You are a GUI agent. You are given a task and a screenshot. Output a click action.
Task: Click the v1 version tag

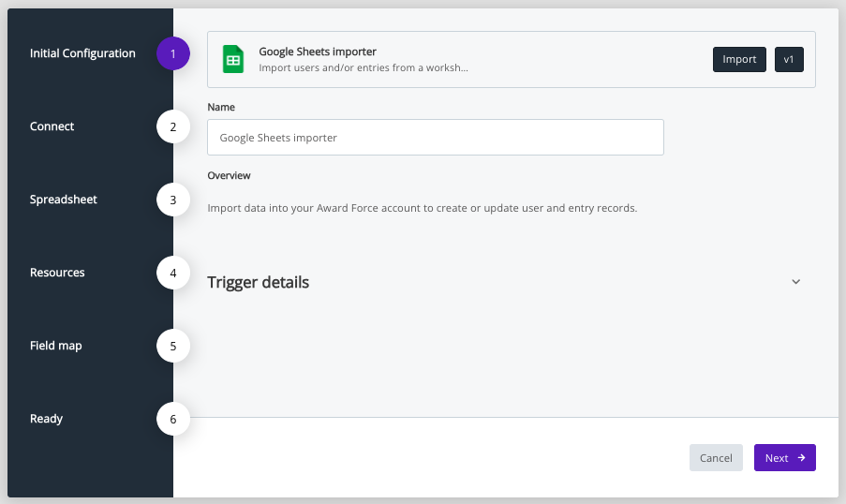789,59
